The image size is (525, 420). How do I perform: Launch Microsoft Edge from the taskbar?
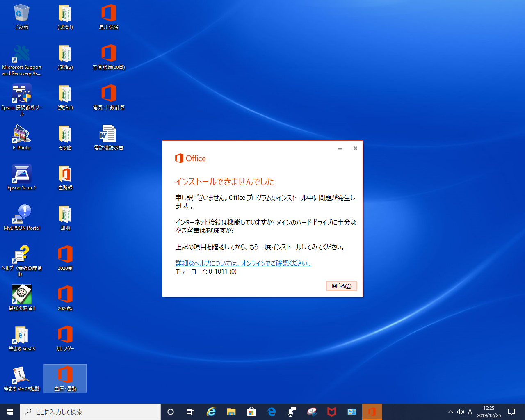[x=271, y=412]
